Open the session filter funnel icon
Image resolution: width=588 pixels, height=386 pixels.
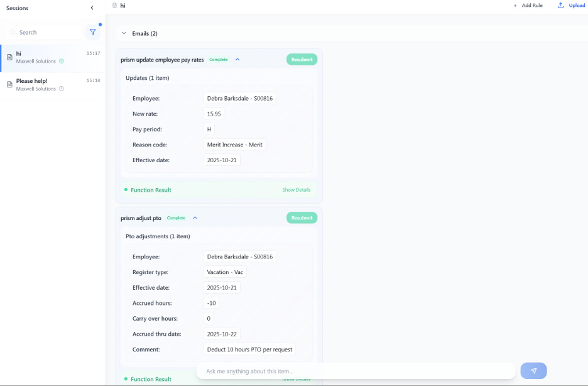(92, 32)
